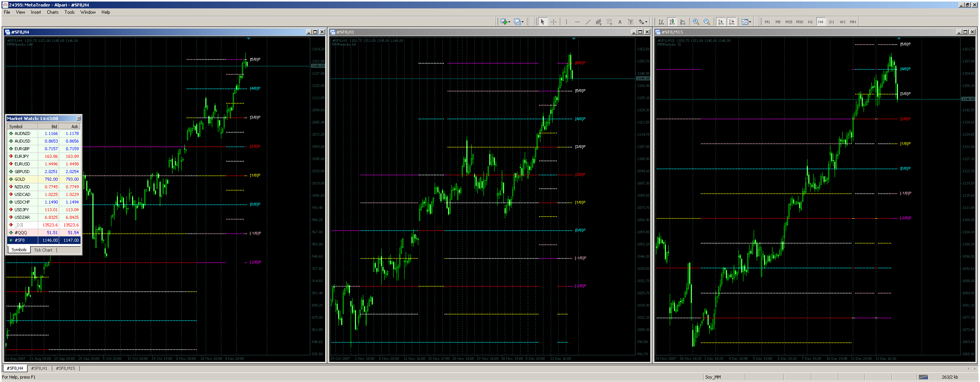Open the View menu
Image resolution: width=980 pixels, height=382 pixels.
click(20, 12)
